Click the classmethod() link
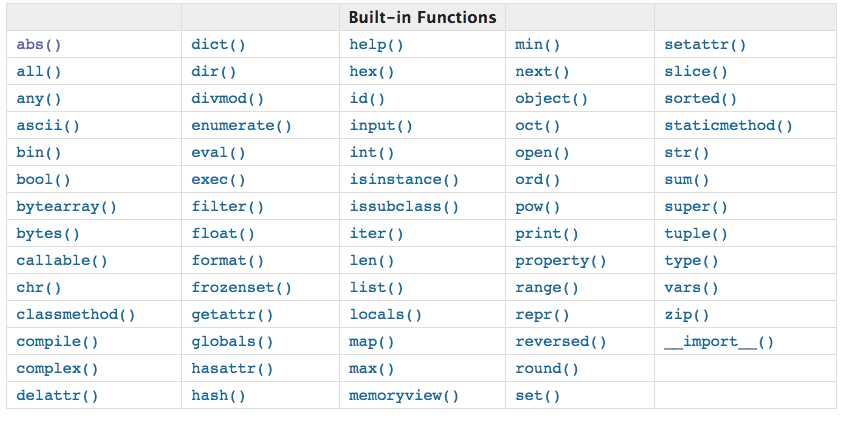 [x=76, y=315]
